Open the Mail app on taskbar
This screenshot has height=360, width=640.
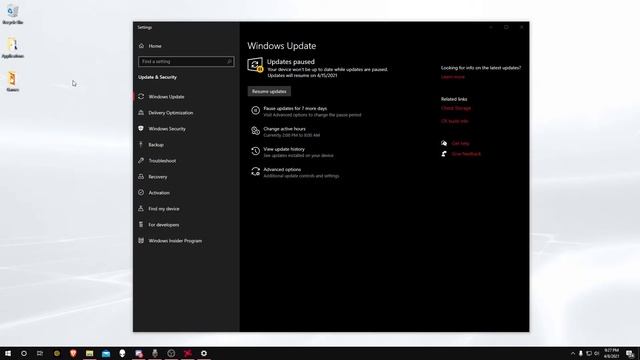106,353
